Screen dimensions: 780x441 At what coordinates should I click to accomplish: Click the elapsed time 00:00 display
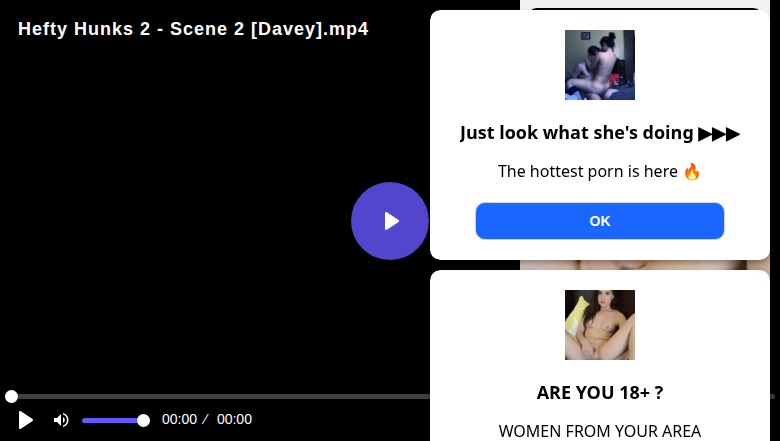[x=179, y=420]
